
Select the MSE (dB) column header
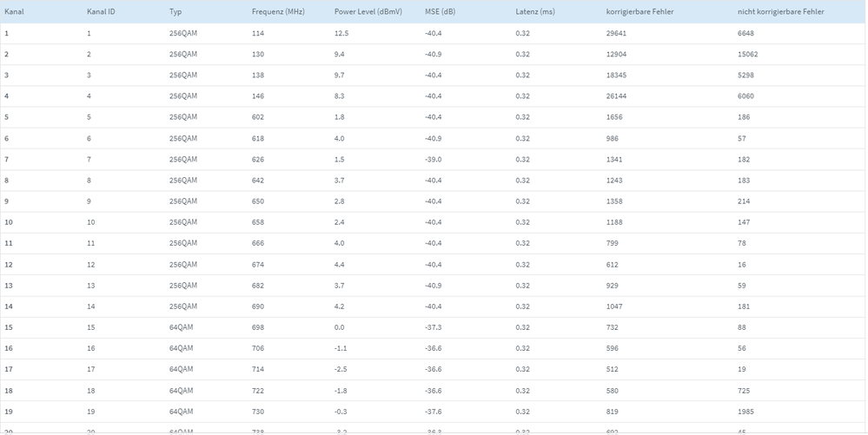[x=440, y=12]
